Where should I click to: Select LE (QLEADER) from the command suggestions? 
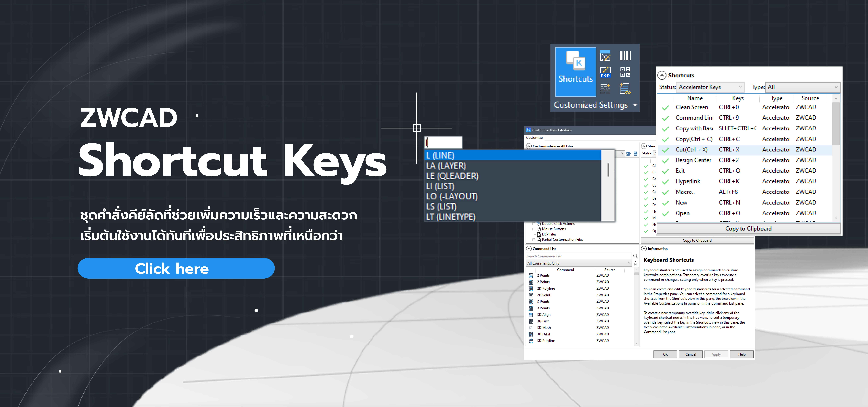click(x=513, y=176)
